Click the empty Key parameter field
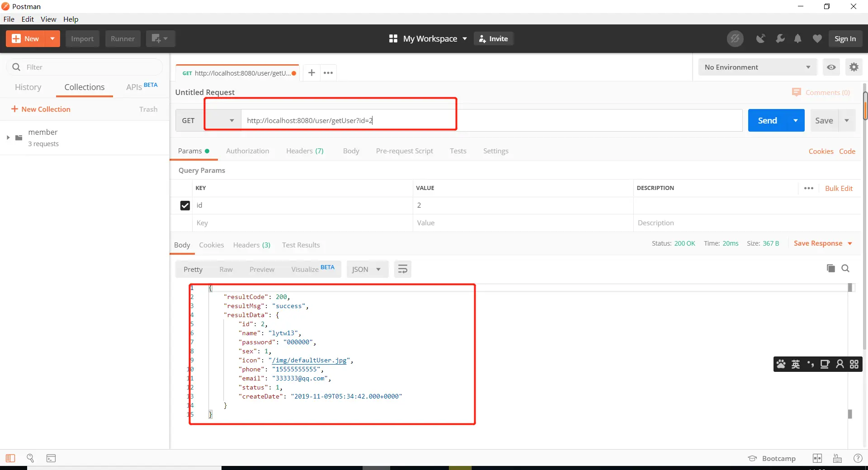This screenshot has width=868, height=470. click(x=302, y=223)
